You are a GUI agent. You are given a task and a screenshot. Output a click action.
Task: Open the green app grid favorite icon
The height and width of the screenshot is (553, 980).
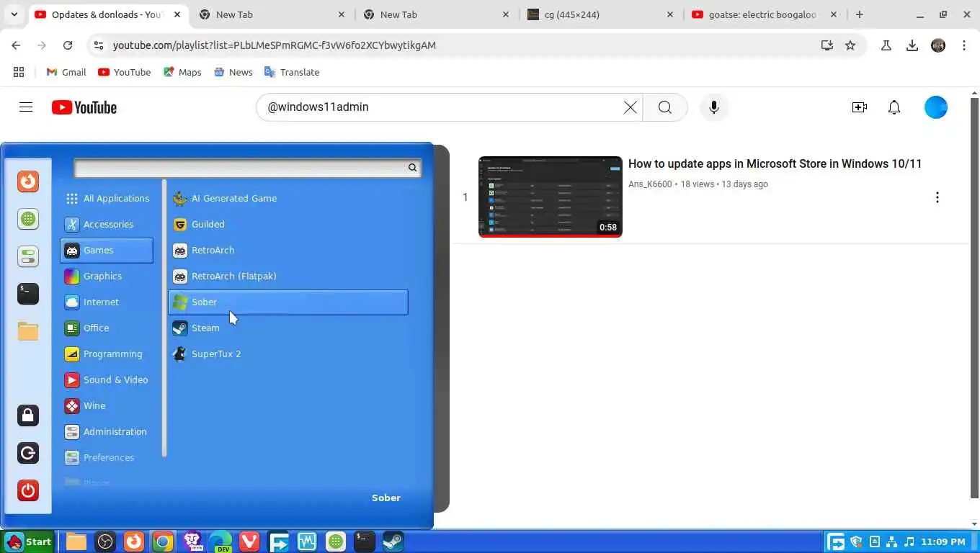coord(28,219)
